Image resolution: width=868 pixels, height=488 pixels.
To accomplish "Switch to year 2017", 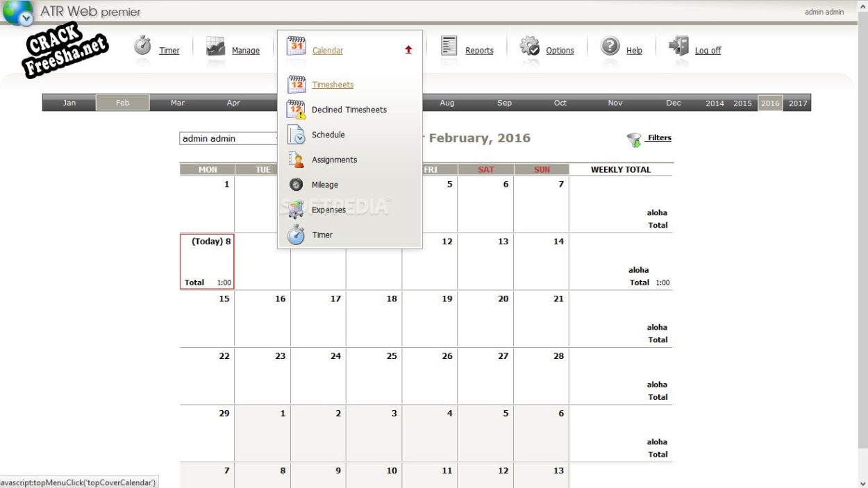I will (798, 103).
